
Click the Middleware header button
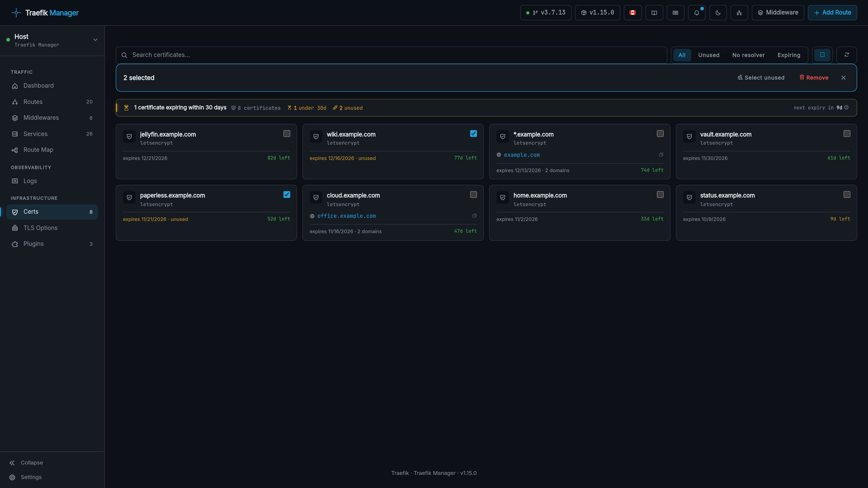coord(778,13)
